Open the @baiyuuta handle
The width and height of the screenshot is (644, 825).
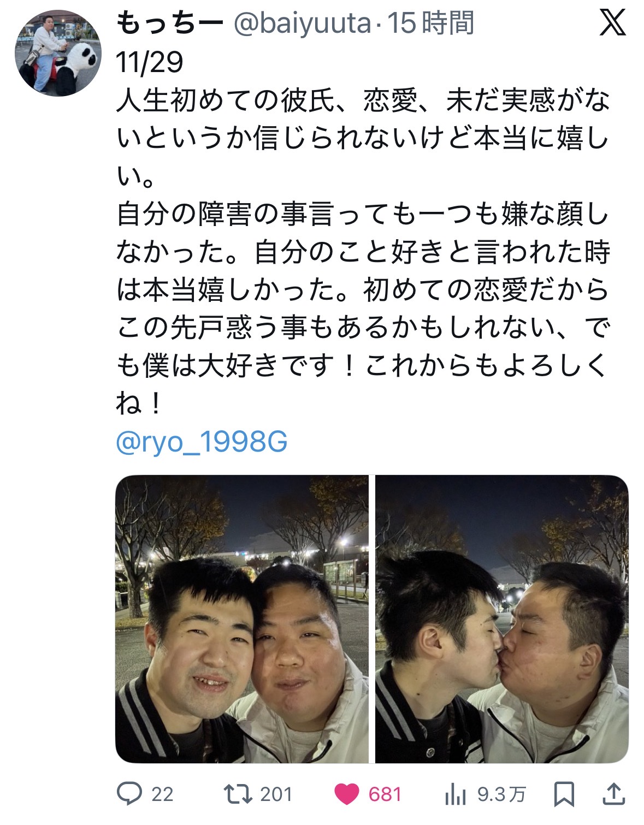[x=303, y=23]
